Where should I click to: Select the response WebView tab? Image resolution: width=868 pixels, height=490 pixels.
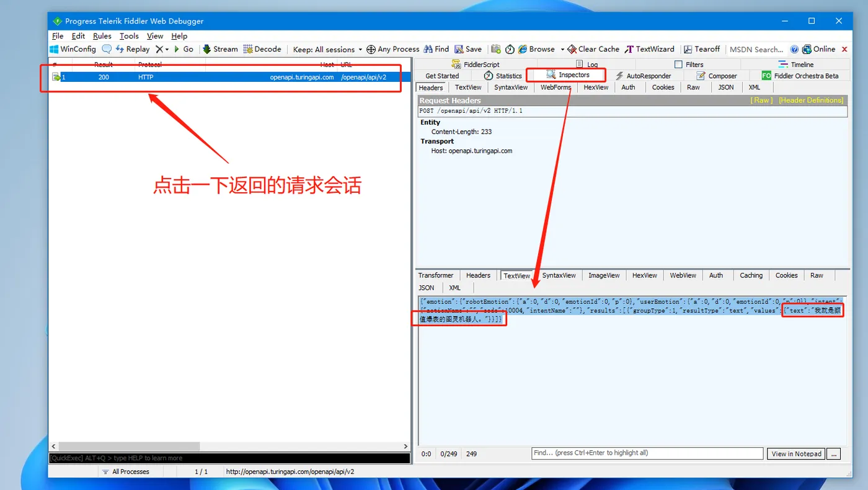683,275
